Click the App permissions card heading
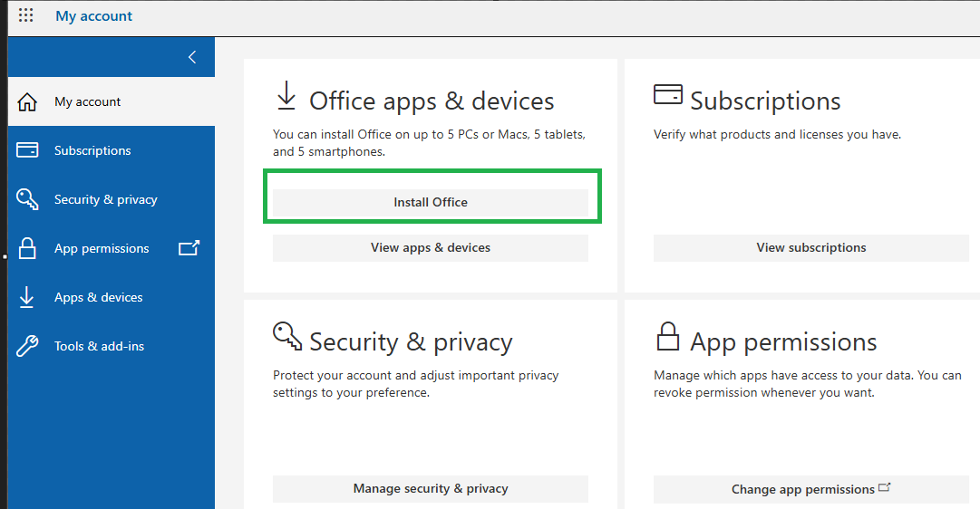980x509 pixels. point(784,342)
